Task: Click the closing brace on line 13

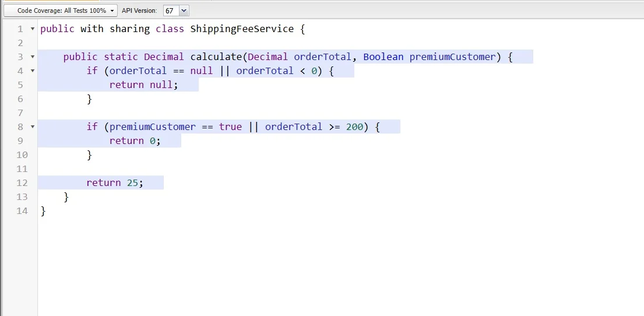Action: (x=66, y=197)
